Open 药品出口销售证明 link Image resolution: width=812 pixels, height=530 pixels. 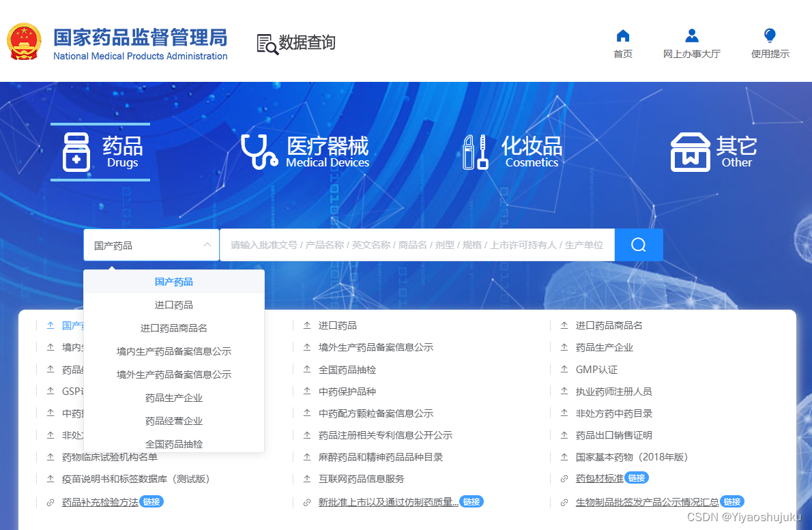pyautogui.click(x=613, y=435)
